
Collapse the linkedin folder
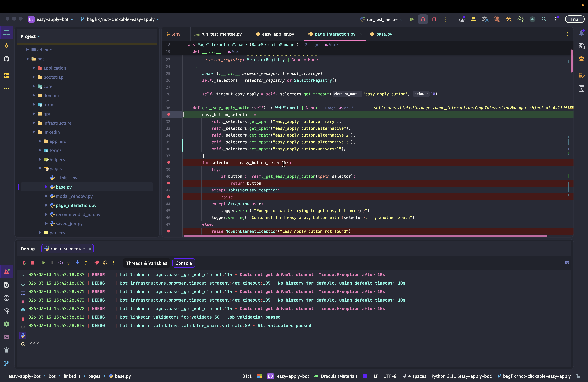tap(34, 132)
